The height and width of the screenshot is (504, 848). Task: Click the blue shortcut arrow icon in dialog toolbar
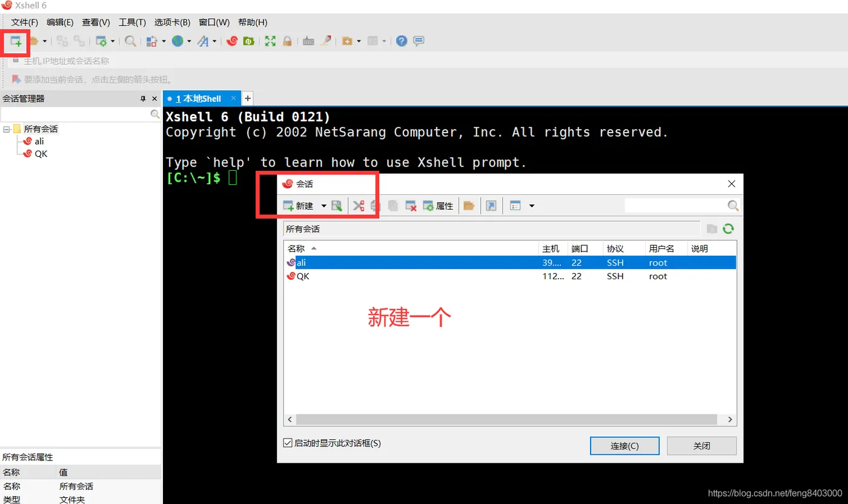tap(491, 206)
